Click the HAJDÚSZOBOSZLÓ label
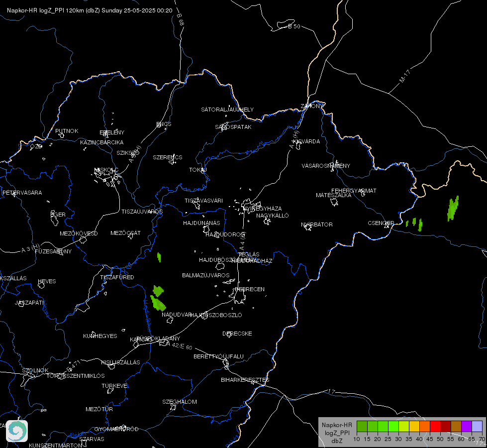487x448 pixels. point(216,315)
